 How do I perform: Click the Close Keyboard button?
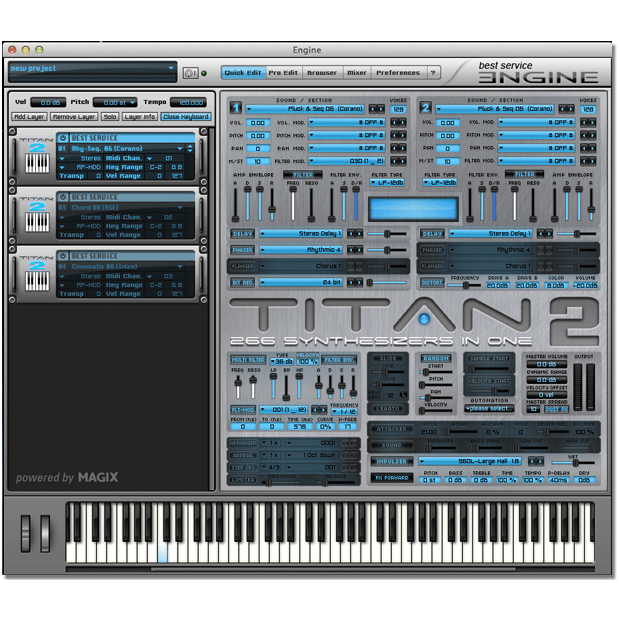point(186,117)
